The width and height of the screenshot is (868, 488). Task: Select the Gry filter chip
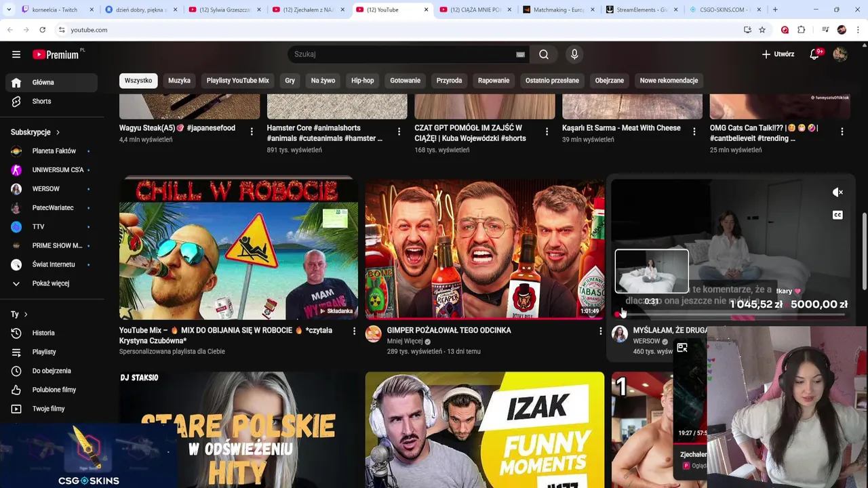[x=290, y=81]
